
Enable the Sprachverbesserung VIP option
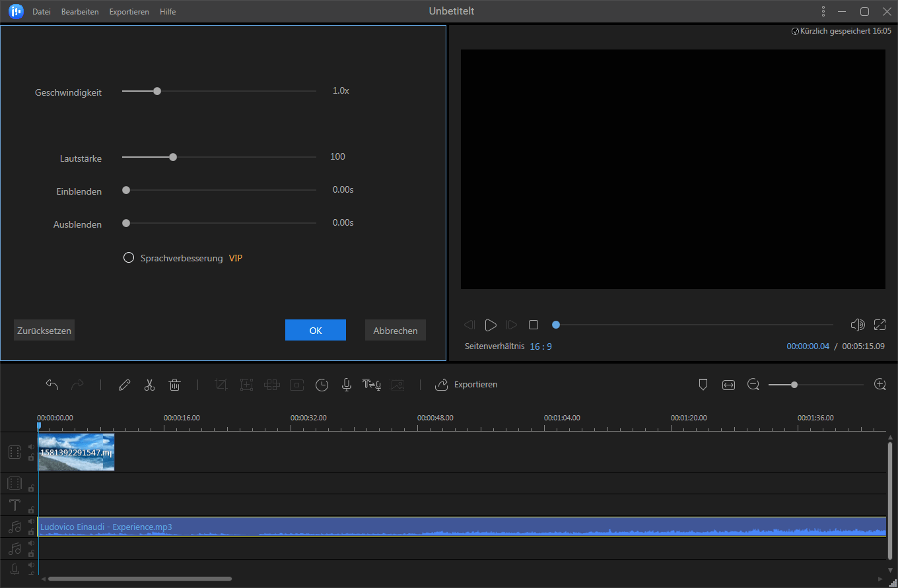129,257
